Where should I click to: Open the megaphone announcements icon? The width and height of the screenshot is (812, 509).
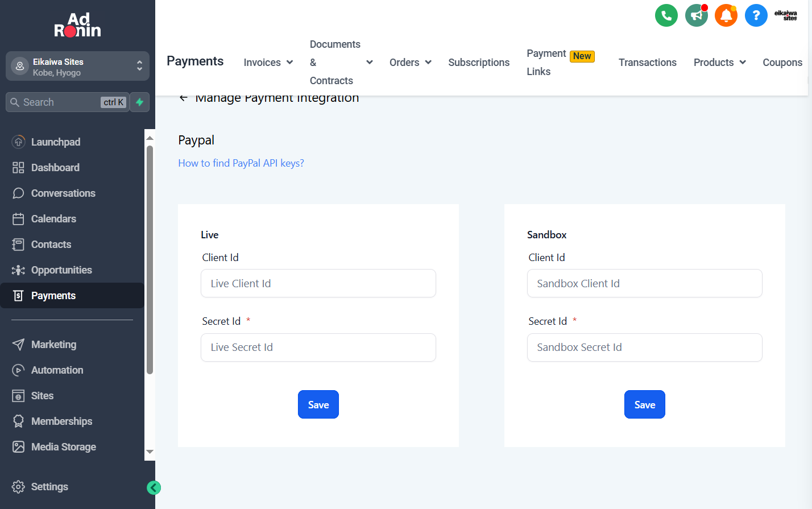click(697, 15)
